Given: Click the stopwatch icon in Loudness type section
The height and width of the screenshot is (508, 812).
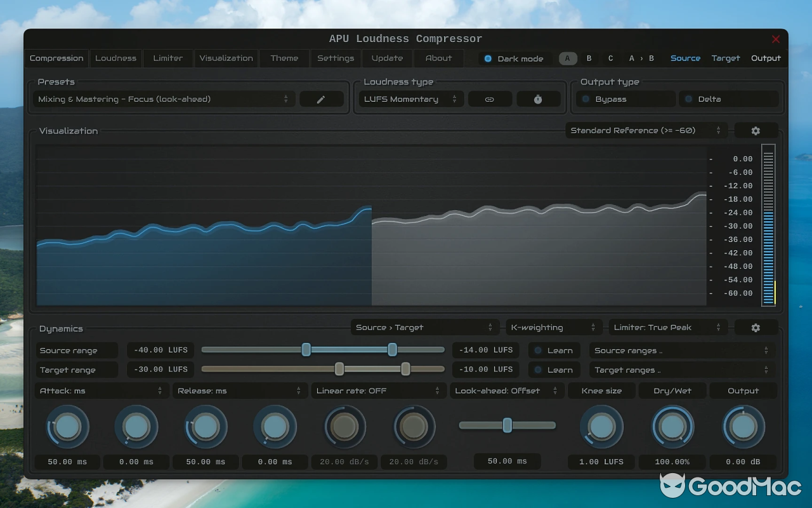Looking at the screenshot, I should [x=538, y=99].
